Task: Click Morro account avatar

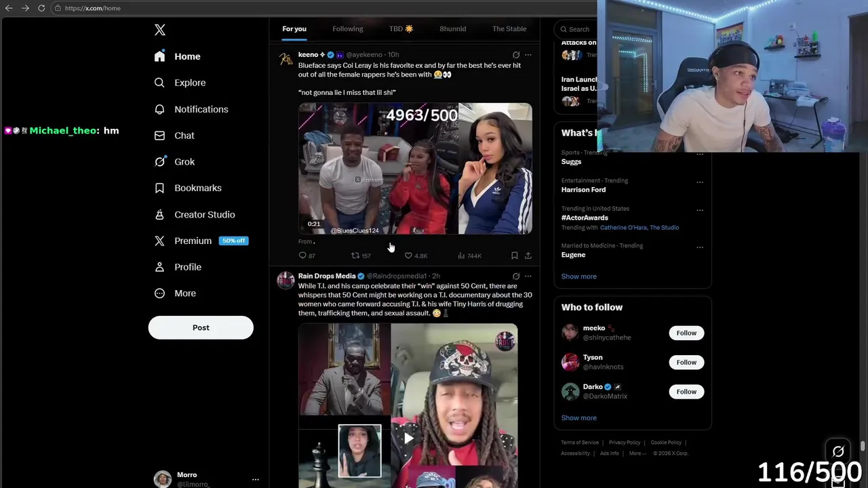Action: click(163, 479)
